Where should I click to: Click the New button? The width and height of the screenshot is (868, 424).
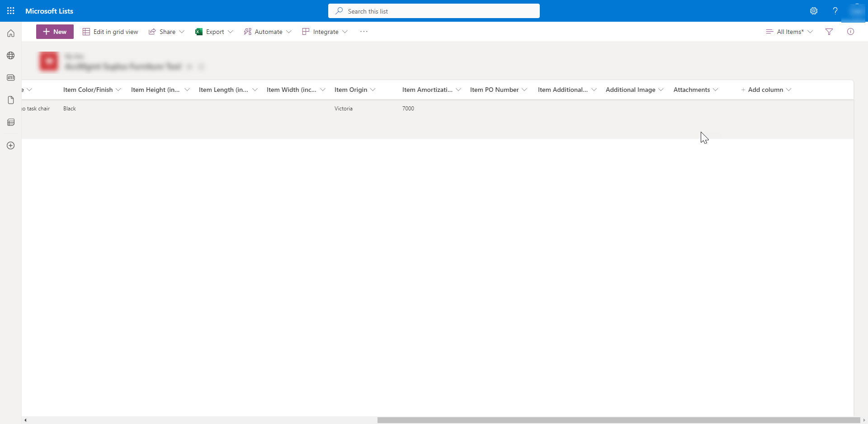(x=54, y=32)
